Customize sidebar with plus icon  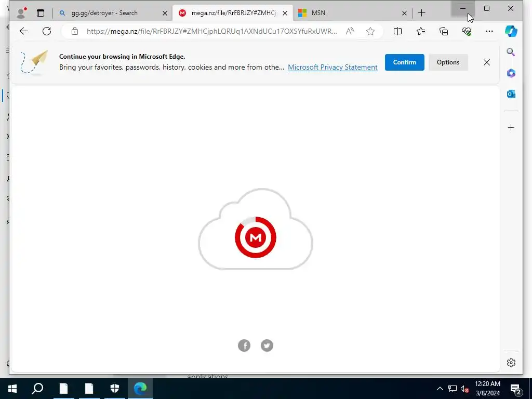tap(511, 128)
